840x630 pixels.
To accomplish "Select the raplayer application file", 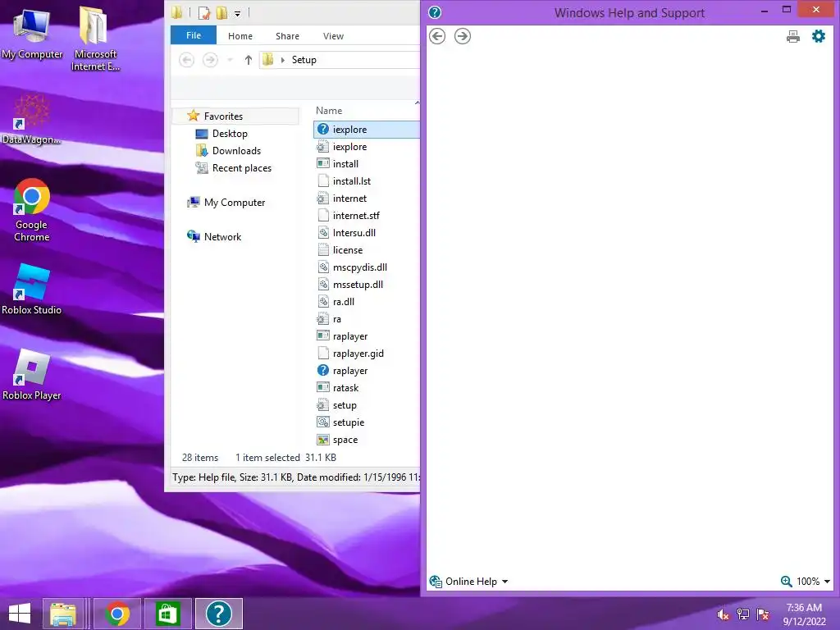I will point(349,336).
